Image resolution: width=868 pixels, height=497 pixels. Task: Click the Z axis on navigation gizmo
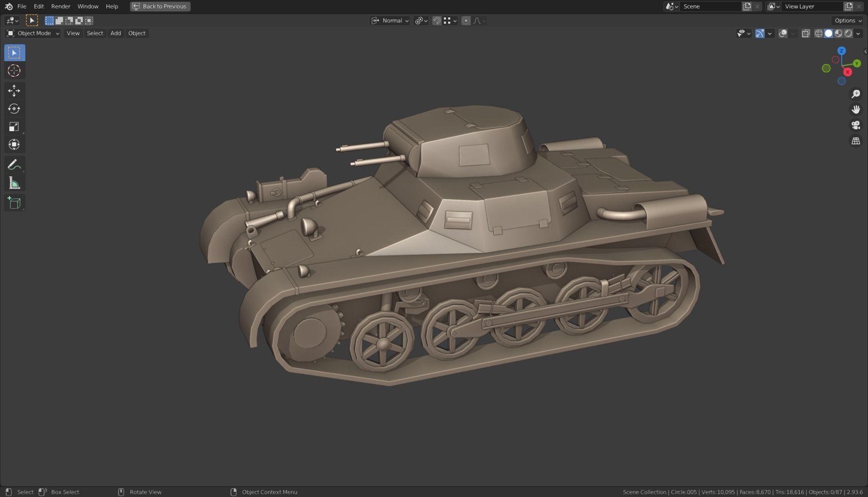click(842, 51)
